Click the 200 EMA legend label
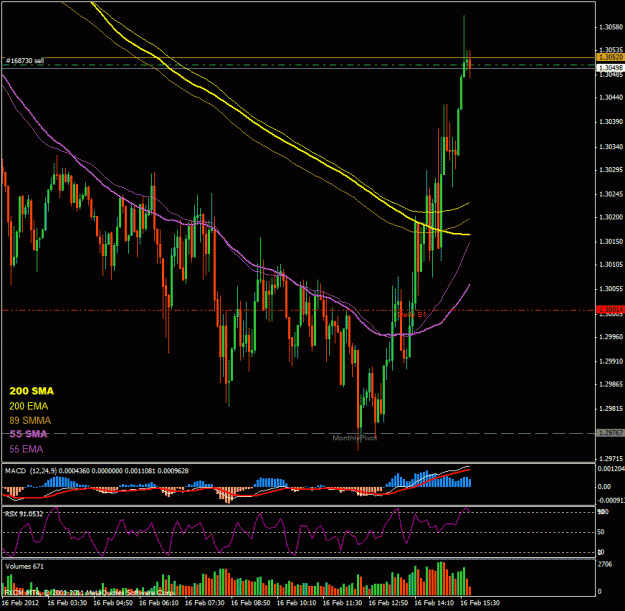 pyautogui.click(x=29, y=406)
